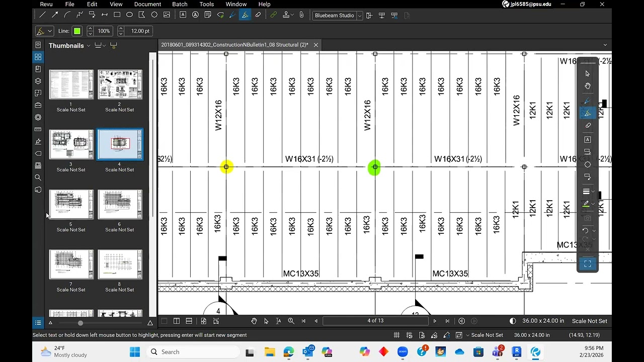Toggle split view horizontal layout

tap(189, 321)
